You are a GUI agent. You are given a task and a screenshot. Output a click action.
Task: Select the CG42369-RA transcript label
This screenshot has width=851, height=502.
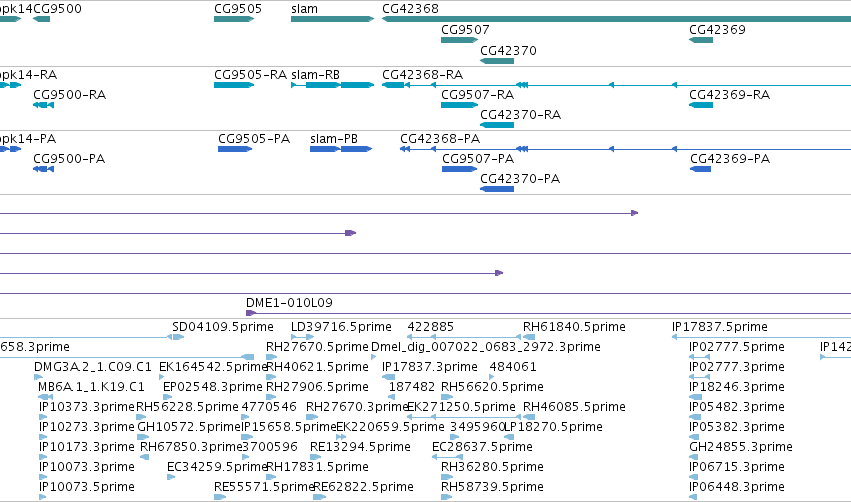click(x=729, y=94)
